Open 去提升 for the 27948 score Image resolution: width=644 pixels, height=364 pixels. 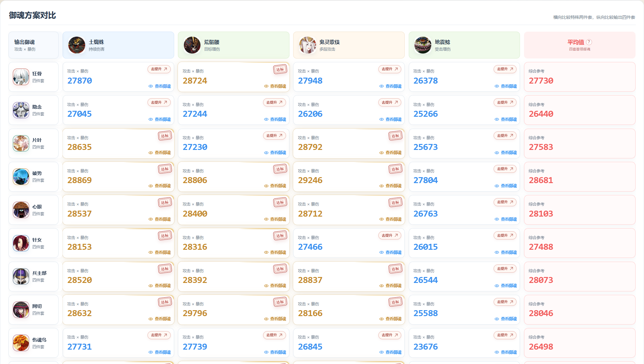(390, 69)
